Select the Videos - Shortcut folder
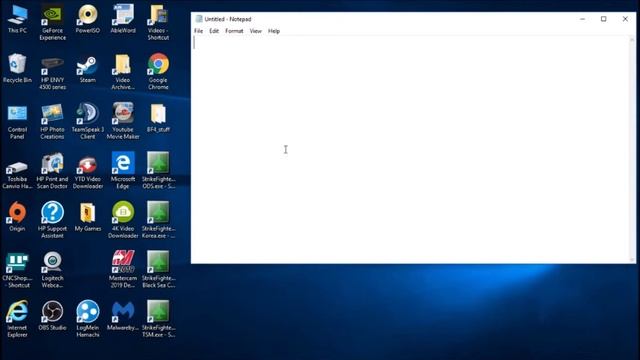 (158, 22)
